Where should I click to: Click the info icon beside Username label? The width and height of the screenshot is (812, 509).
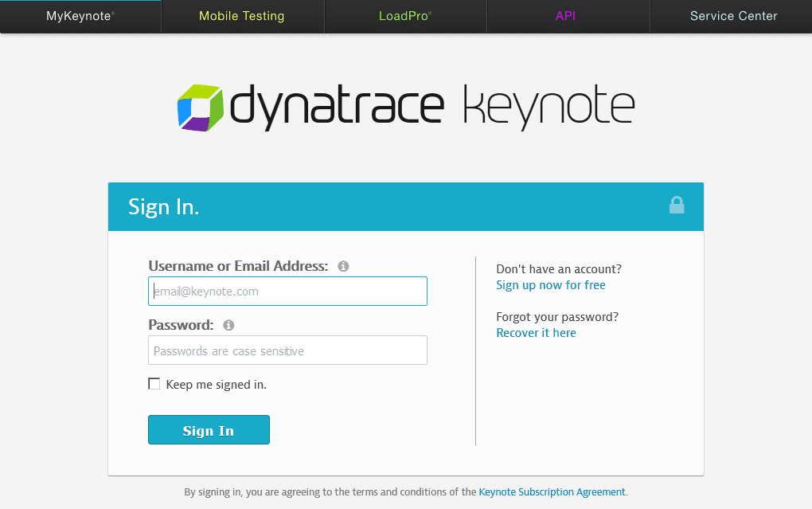[x=343, y=266]
